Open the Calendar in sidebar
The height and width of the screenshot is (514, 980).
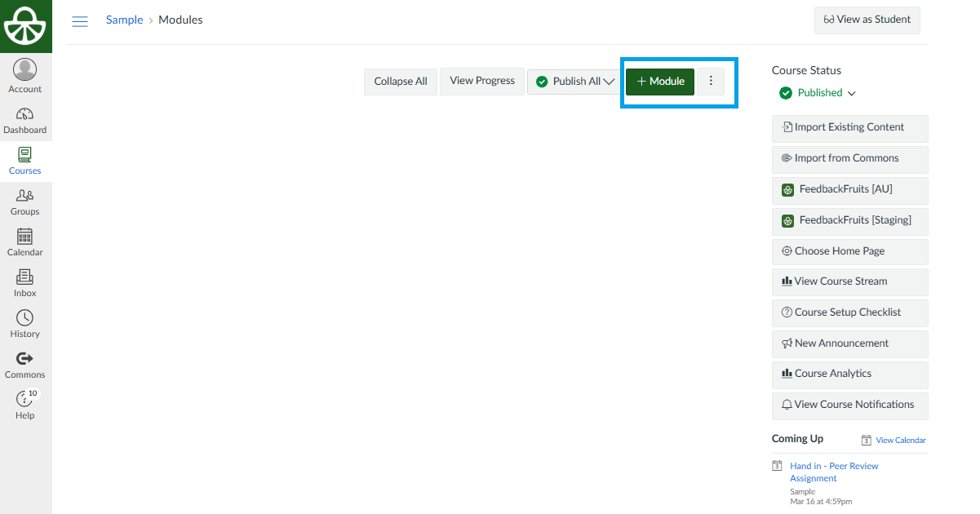[x=25, y=242]
